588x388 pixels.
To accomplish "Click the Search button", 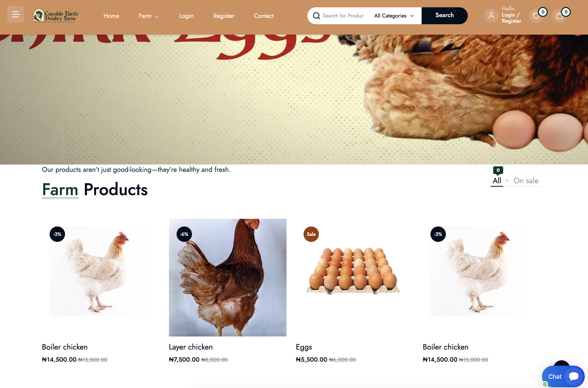I will [445, 16].
